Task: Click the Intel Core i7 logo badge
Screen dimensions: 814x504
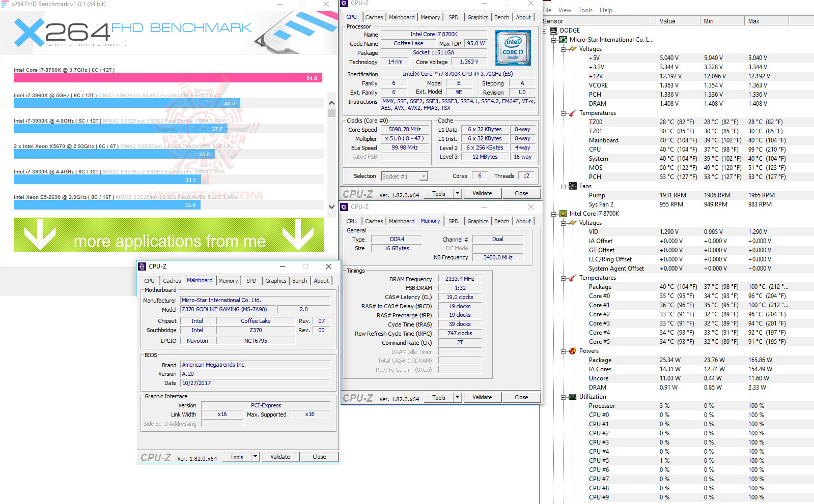Action: 513,48
